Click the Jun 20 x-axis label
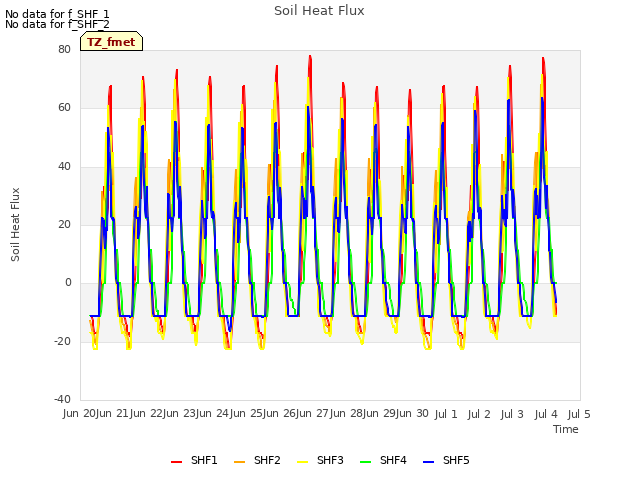Viewport: 640px width, 480px height. 79,414
